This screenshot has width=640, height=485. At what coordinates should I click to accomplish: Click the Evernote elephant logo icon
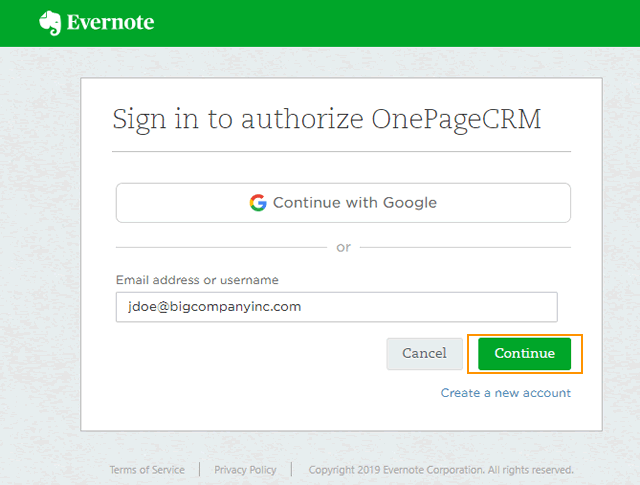click(x=50, y=23)
